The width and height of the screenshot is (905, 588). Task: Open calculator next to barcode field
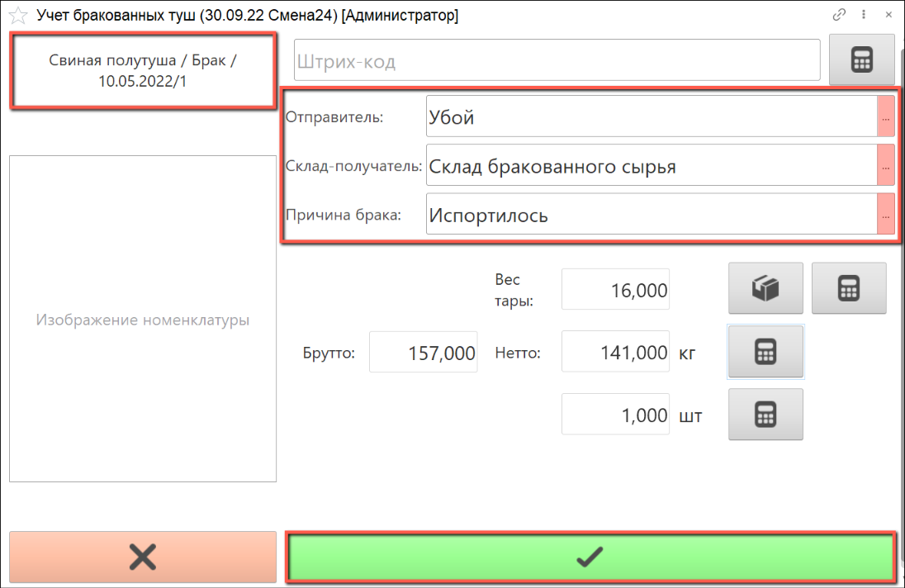pyautogui.click(x=861, y=60)
